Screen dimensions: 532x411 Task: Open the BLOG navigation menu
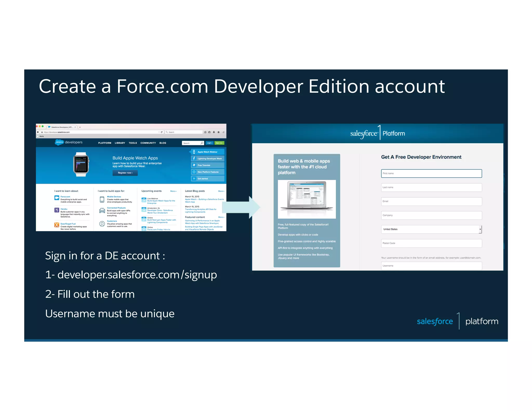coord(163,143)
